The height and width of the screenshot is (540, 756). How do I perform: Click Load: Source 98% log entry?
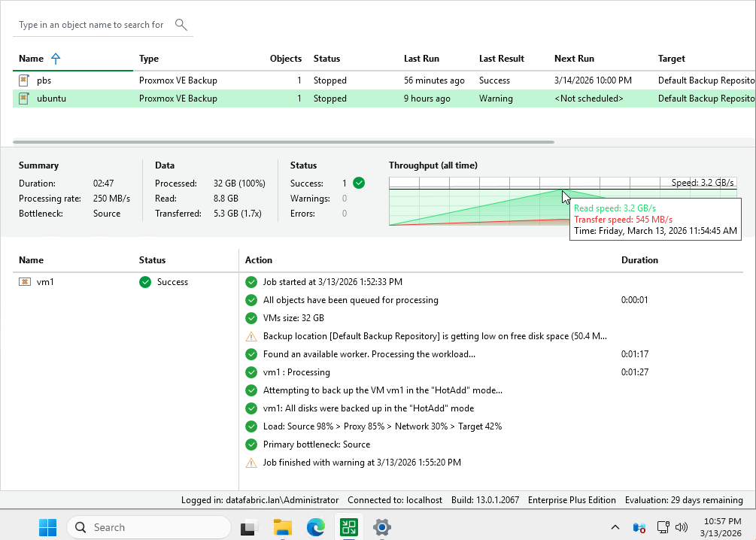pos(382,426)
